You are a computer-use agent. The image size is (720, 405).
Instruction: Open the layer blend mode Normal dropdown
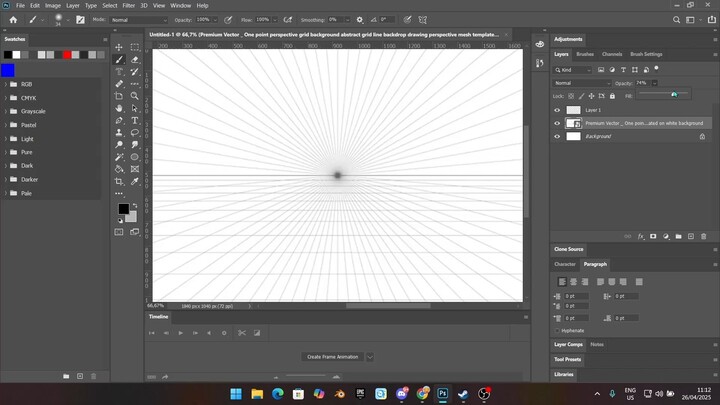580,83
